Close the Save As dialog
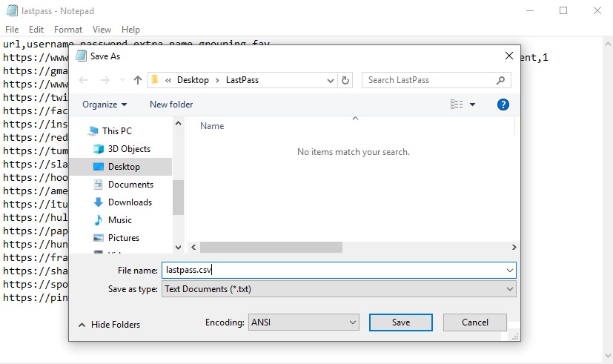The image size is (613, 364). (x=509, y=56)
